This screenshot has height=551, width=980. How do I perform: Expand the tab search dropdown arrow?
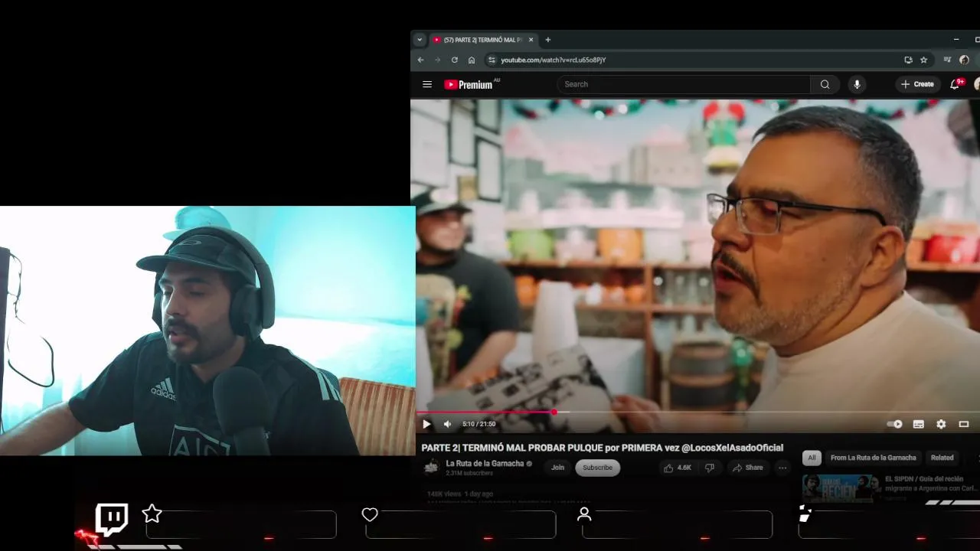coord(420,40)
